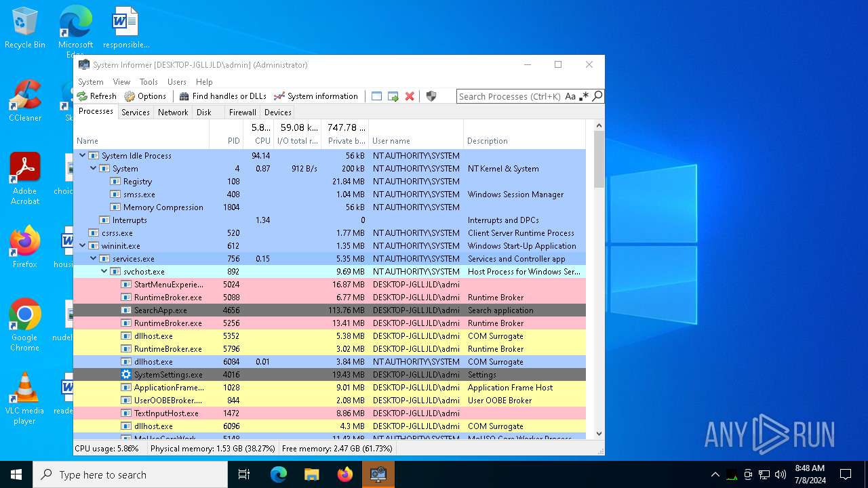Toggle the Aa case-sensitive search option
The width and height of the screenshot is (868, 488).
pos(570,96)
